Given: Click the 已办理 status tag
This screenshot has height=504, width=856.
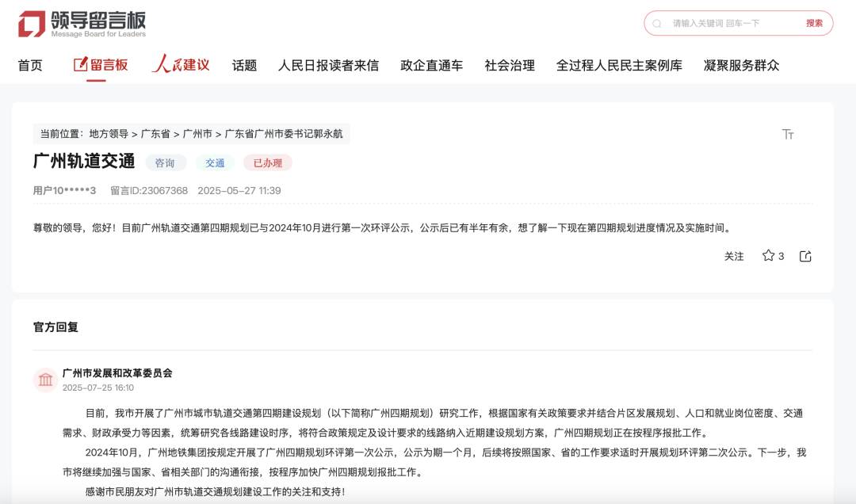Looking at the screenshot, I should click(268, 162).
